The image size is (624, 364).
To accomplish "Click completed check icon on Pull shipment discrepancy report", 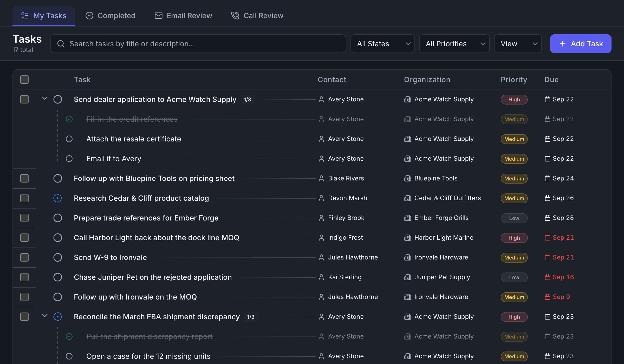I will 69,336.
